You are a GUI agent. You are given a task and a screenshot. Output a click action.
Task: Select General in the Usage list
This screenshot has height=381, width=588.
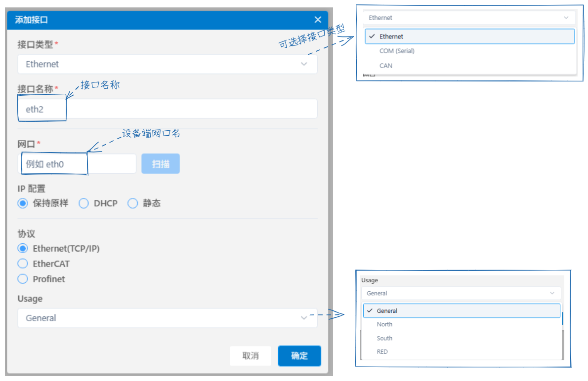tap(462, 310)
